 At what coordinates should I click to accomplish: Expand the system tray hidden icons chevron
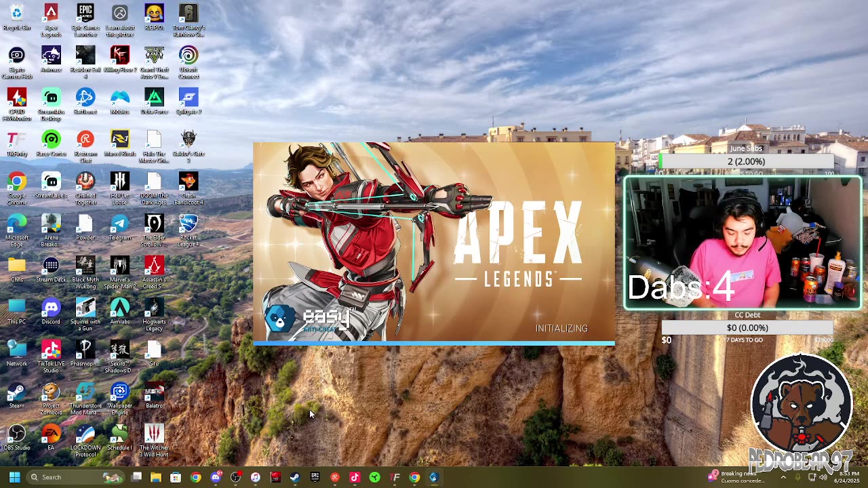tap(783, 477)
